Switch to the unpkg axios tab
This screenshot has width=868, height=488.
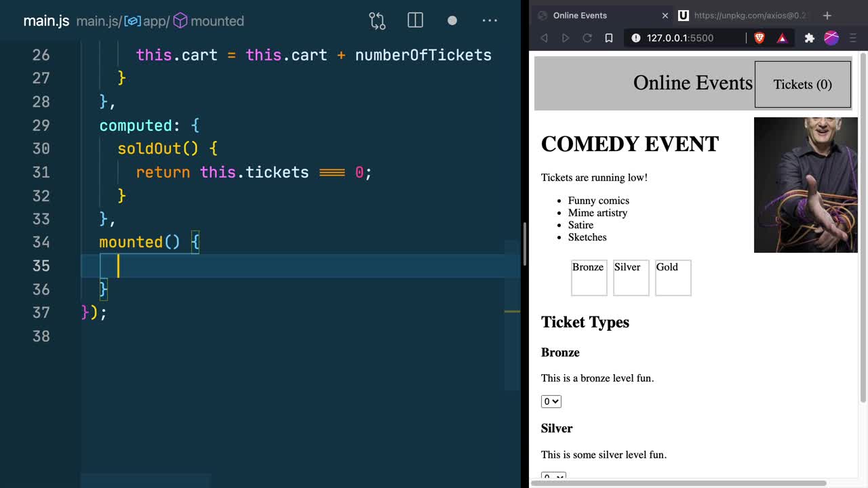coord(746,15)
